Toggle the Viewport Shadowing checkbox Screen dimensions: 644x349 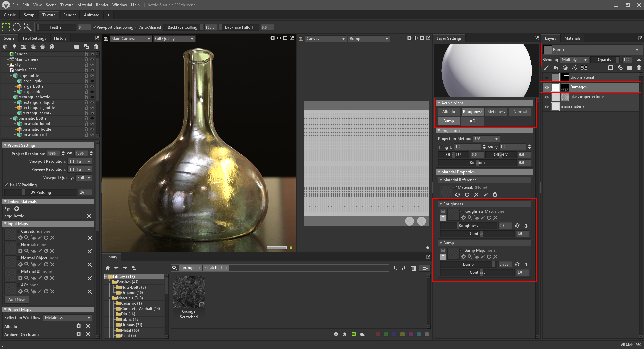point(94,27)
